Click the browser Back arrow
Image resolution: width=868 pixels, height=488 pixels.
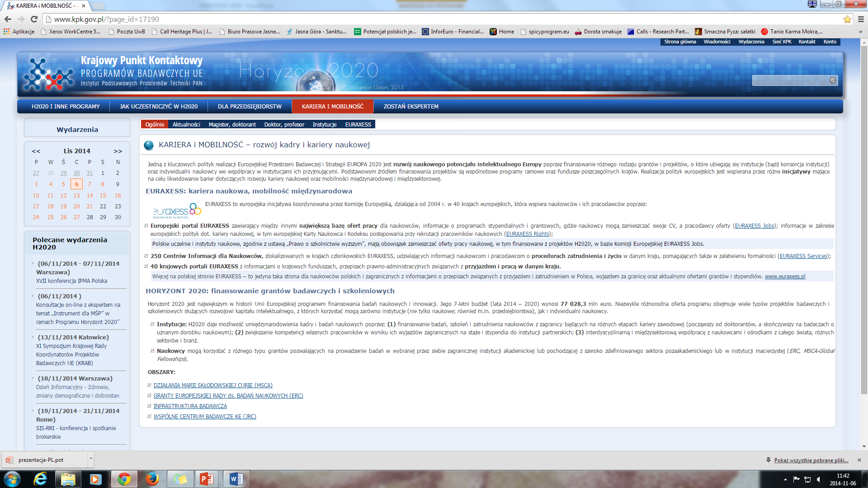click(x=8, y=19)
